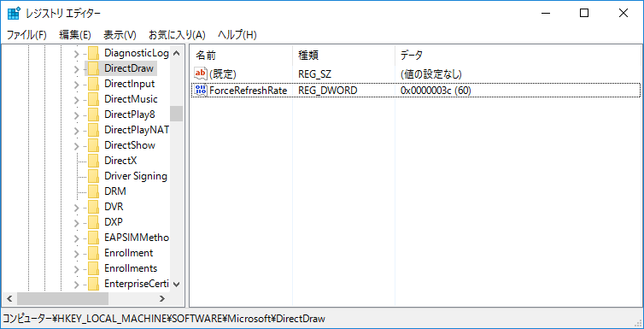Viewport: 644px width, 329px height.
Task: Click the Enrollments folder icon
Action: pos(94,268)
